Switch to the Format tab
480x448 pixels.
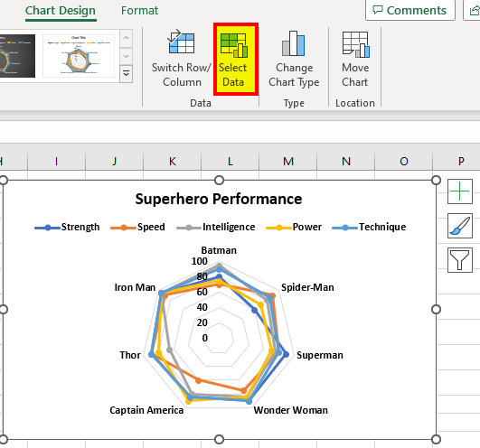click(x=139, y=11)
